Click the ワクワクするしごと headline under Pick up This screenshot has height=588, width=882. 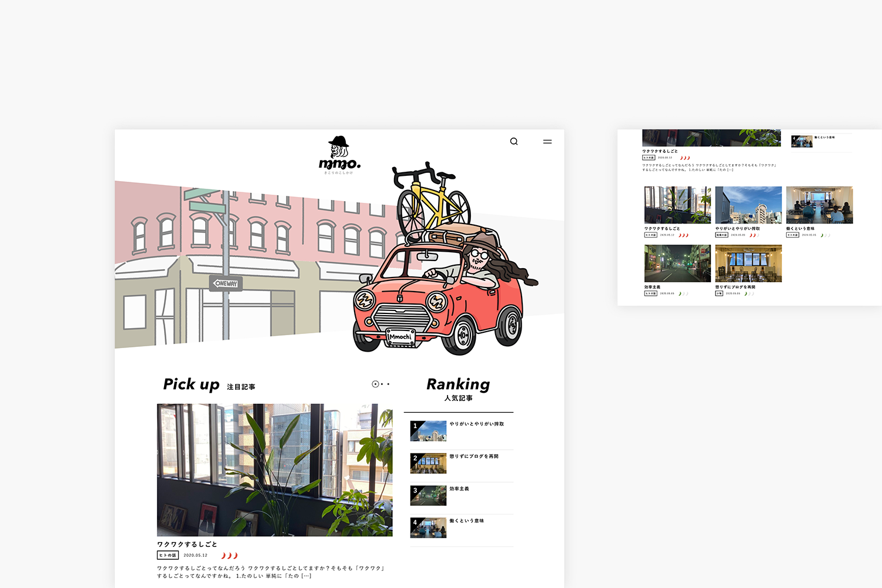tap(187, 544)
